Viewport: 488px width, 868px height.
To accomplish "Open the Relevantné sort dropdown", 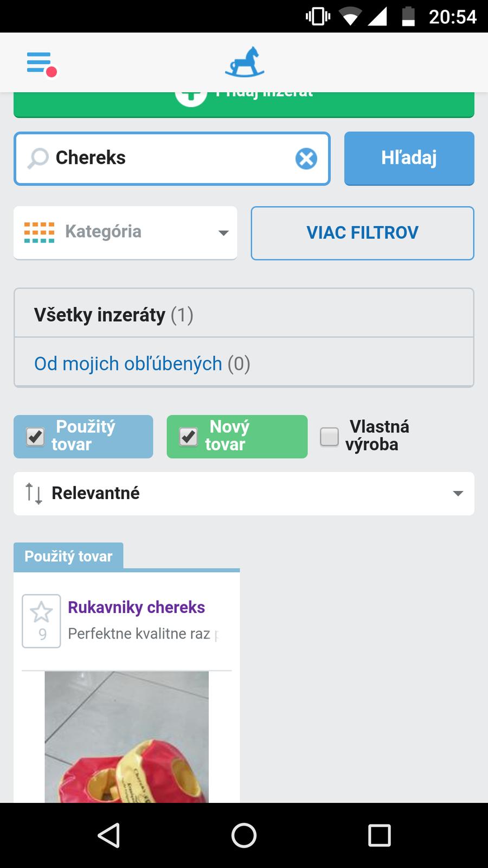I will 244,494.
